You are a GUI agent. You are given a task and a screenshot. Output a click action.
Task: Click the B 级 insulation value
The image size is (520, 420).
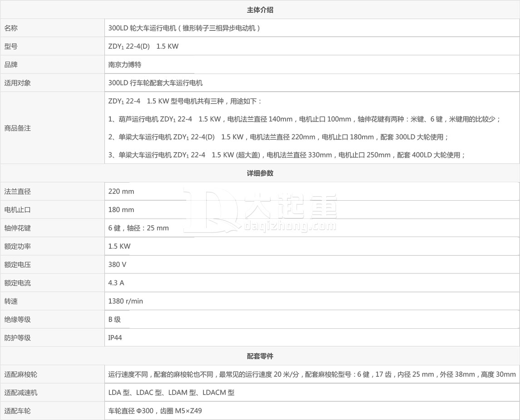coord(114,320)
